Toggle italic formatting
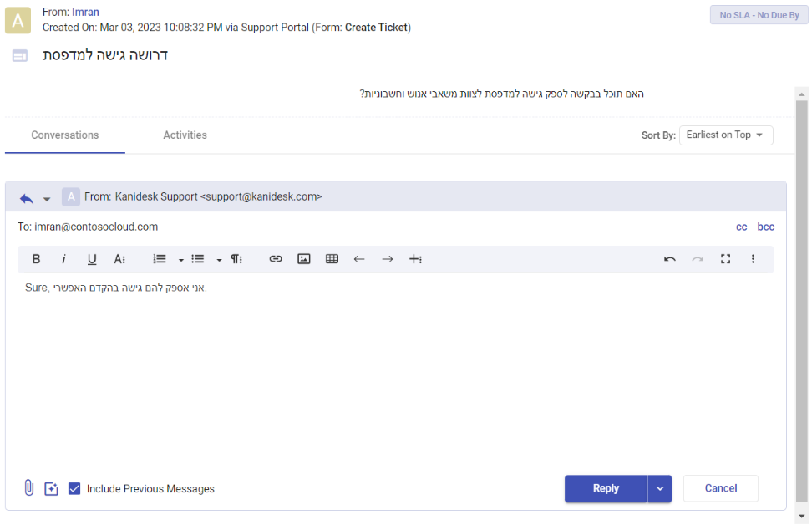 tap(63, 259)
